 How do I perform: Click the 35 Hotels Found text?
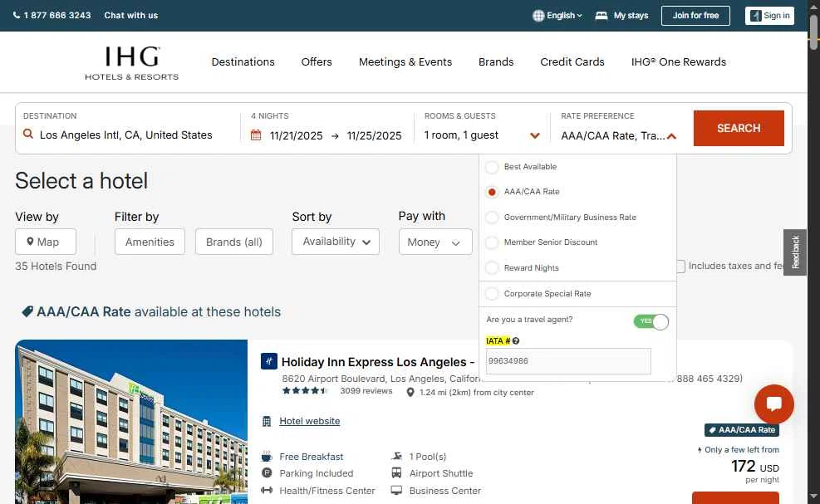point(56,267)
